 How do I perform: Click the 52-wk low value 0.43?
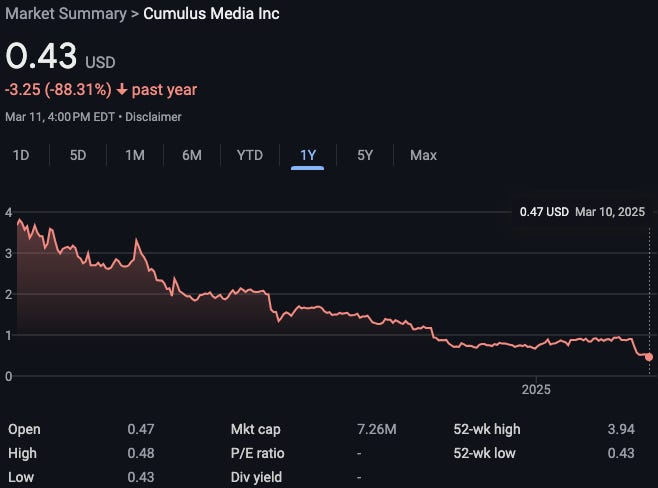click(621, 453)
